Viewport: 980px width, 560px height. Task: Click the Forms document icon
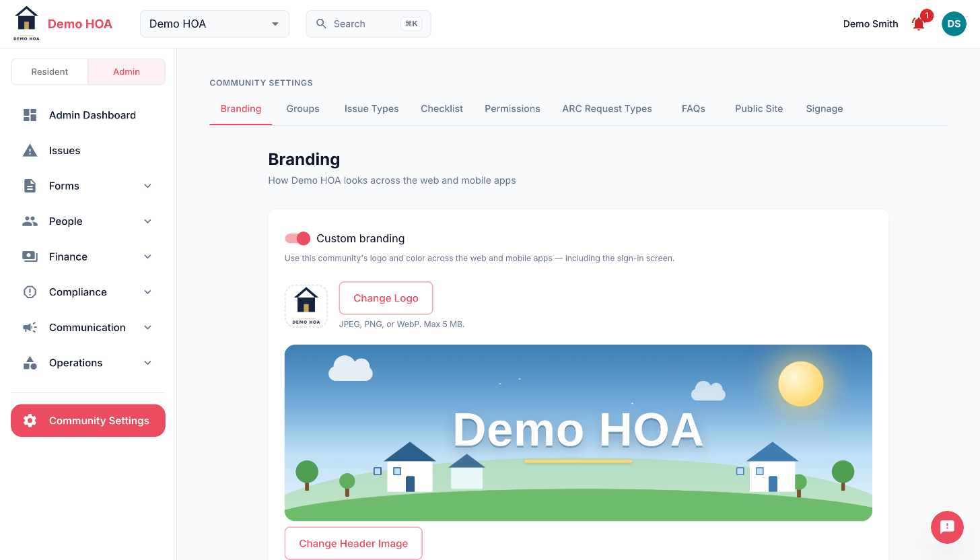pyautogui.click(x=30, y=186)
